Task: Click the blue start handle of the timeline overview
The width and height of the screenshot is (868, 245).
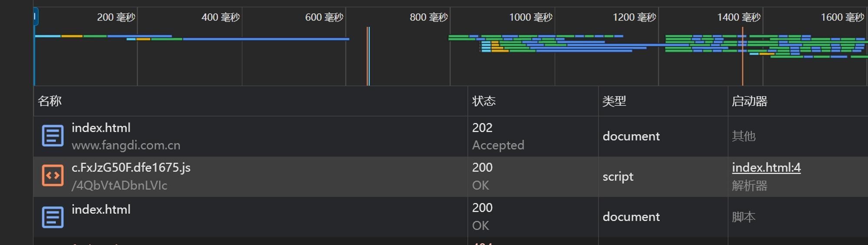Action: (x=36, y=17)
